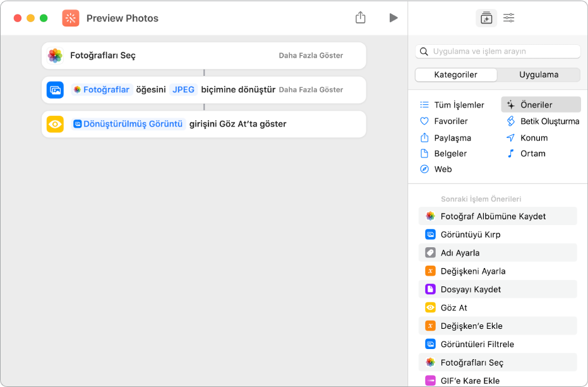Run the shortcut with the play button
This screenshot has width=588, height=387.
click(x=393, y=18)
